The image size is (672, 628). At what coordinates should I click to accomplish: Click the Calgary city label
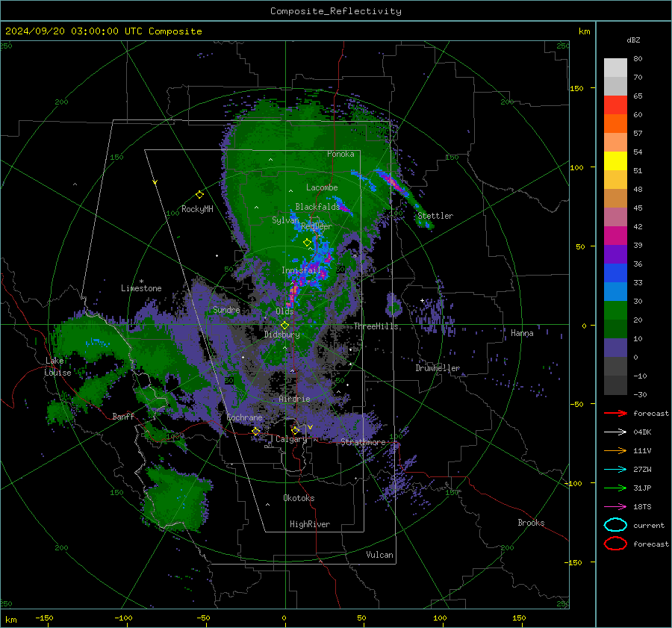pyautogui.click(x=291, y=439)
